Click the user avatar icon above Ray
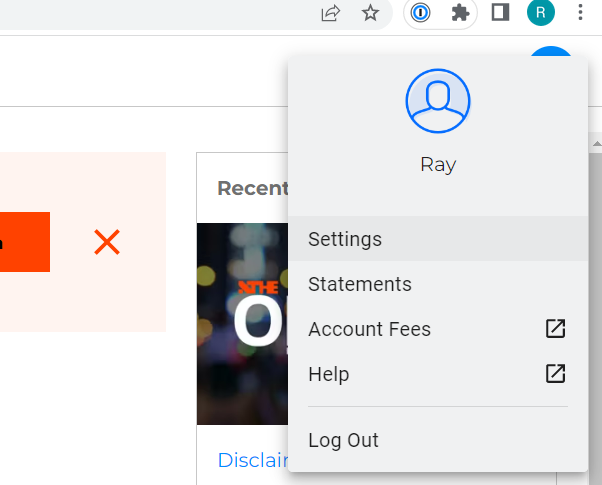This screenshot has width=602, height=485. pos(438,101)
